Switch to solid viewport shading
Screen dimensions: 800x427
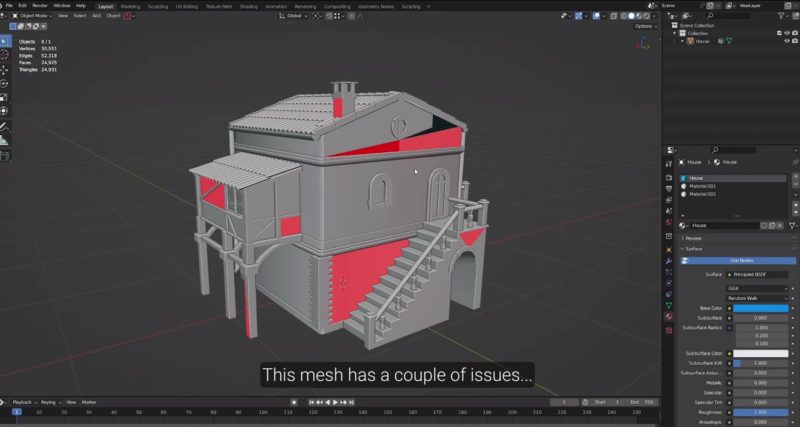pos(631,16)
